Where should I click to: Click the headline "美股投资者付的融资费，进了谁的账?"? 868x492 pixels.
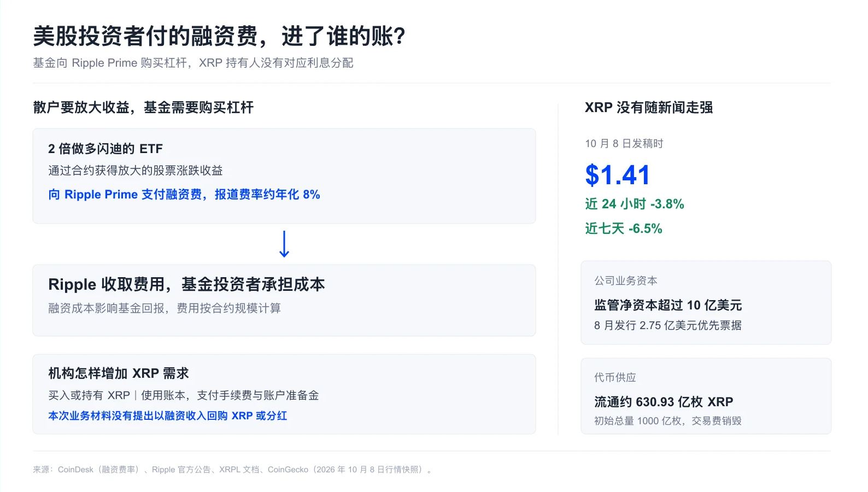point(219,37)
